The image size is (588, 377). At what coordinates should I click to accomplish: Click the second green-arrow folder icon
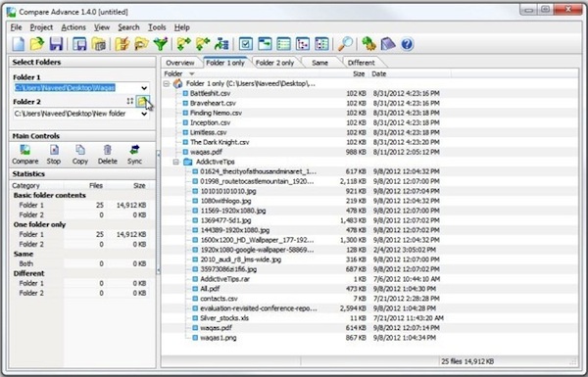click(x=203, y=44)
